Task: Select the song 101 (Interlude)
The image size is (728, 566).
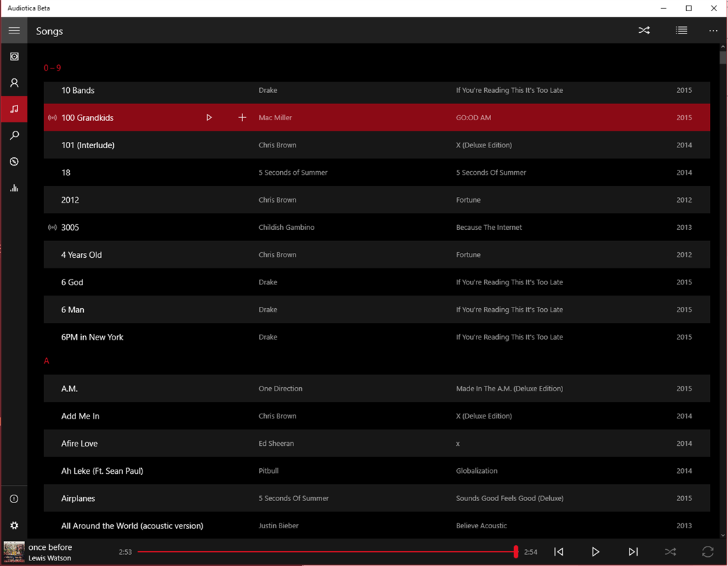Action: coord(377,145)
